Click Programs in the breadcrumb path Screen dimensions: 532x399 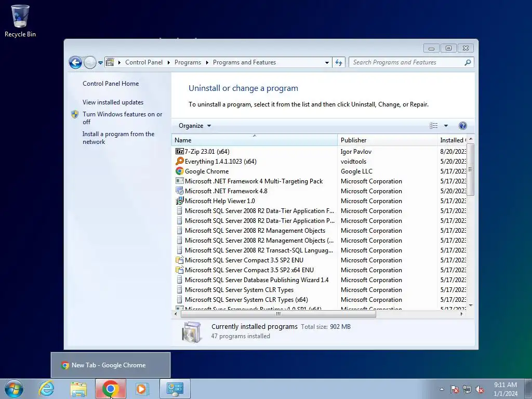coord(188,62)
